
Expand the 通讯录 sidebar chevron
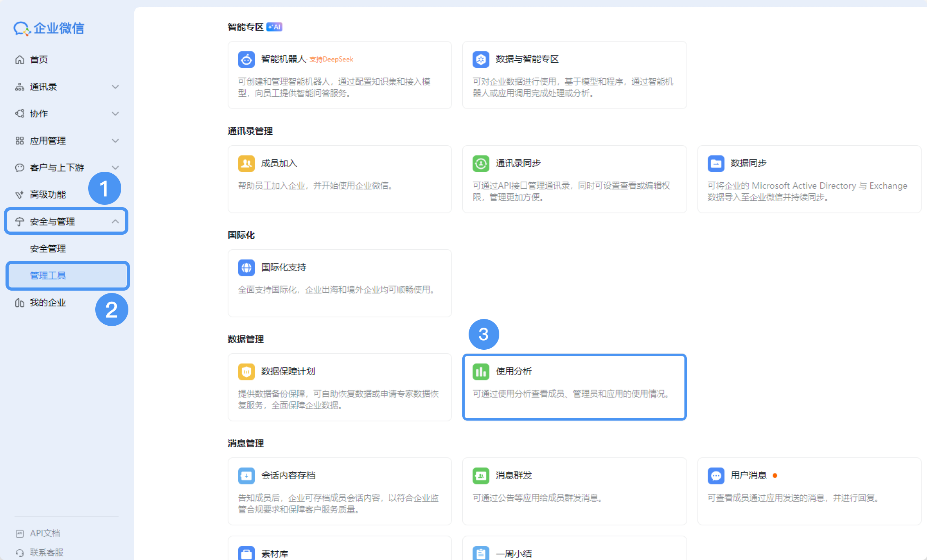click(x=115, y=87)
